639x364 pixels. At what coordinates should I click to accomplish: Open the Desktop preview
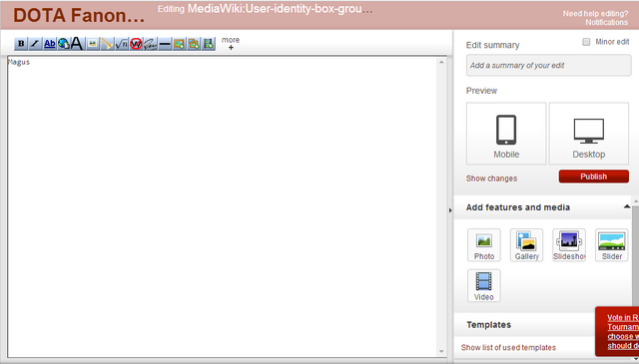(589, 134)
